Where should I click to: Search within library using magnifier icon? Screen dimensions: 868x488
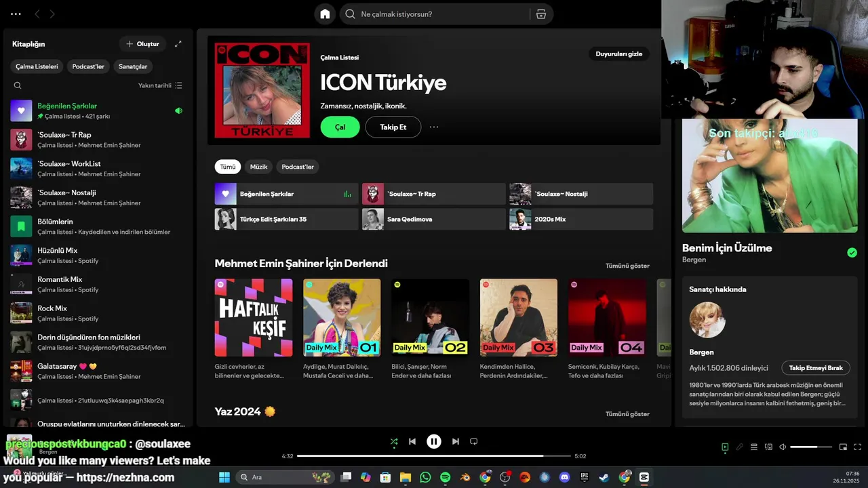click(x=18, y=85)
